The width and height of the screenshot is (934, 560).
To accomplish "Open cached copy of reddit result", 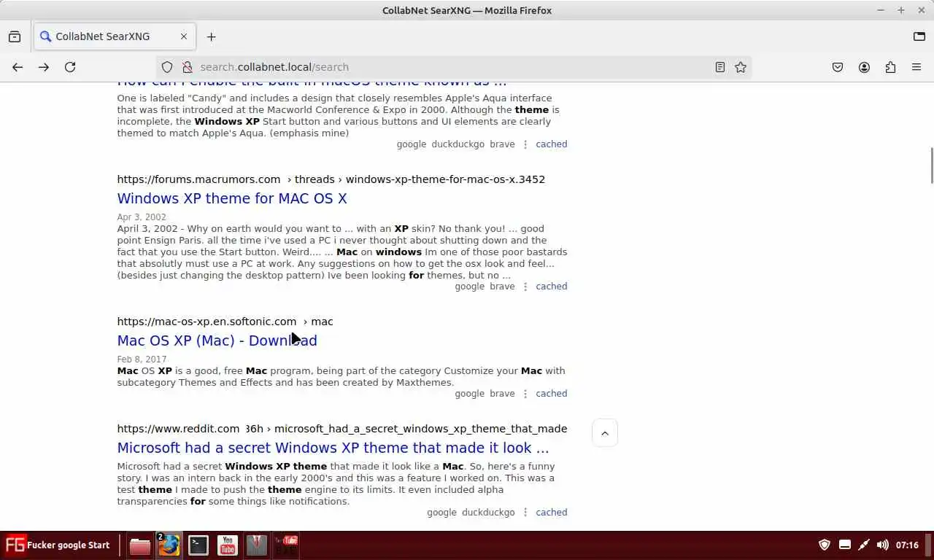I will (551, 513).
